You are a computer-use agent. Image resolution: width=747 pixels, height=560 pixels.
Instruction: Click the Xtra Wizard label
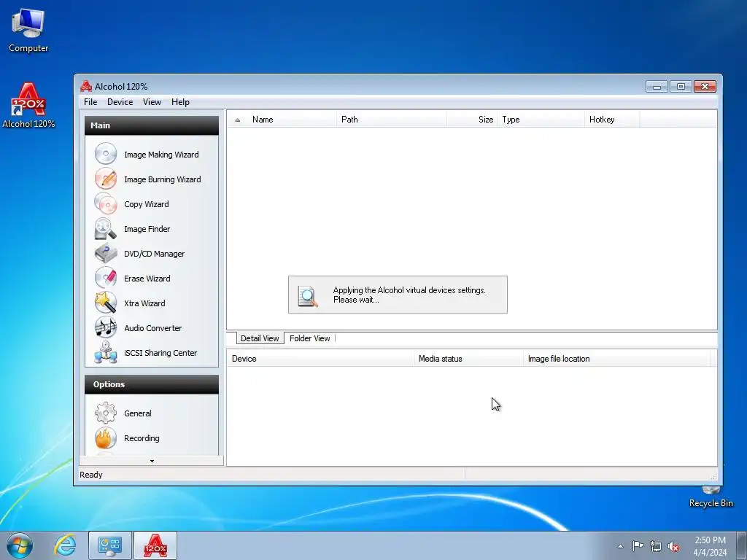pos(144,303)
